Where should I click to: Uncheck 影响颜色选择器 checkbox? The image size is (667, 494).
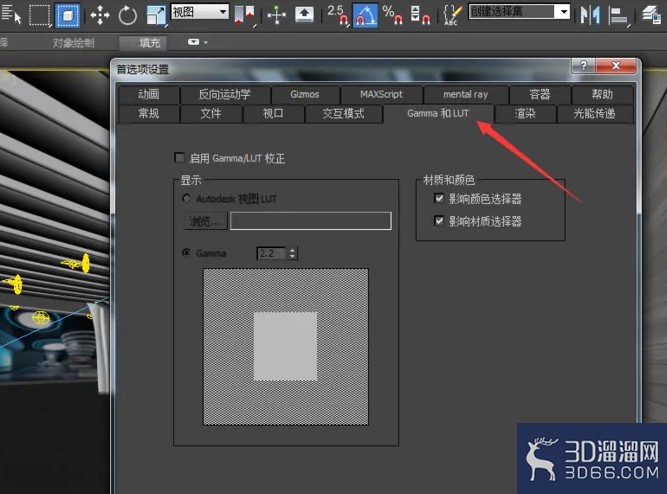[x=439, y=198]
